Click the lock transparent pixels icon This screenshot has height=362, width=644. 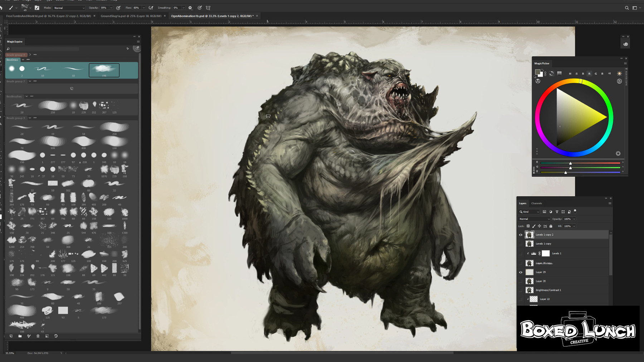click(528, 226)
